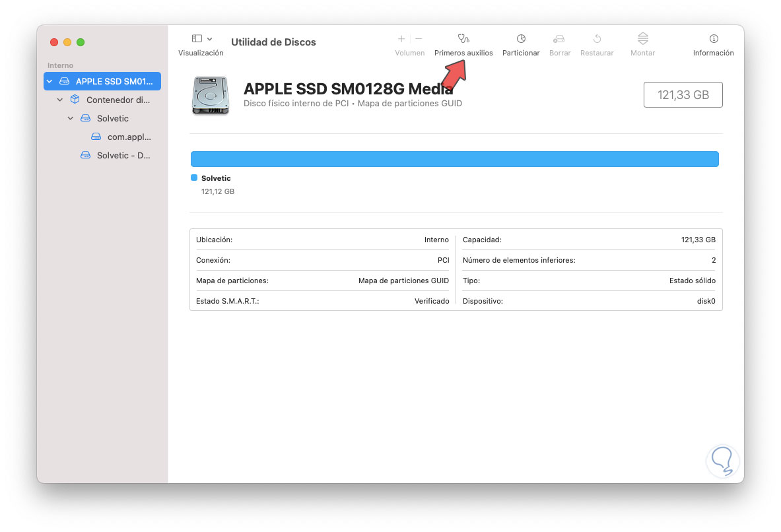Click the disk icon beside APPLE SSD SM01...
This screenshot has height=532, width=781.
64,81
